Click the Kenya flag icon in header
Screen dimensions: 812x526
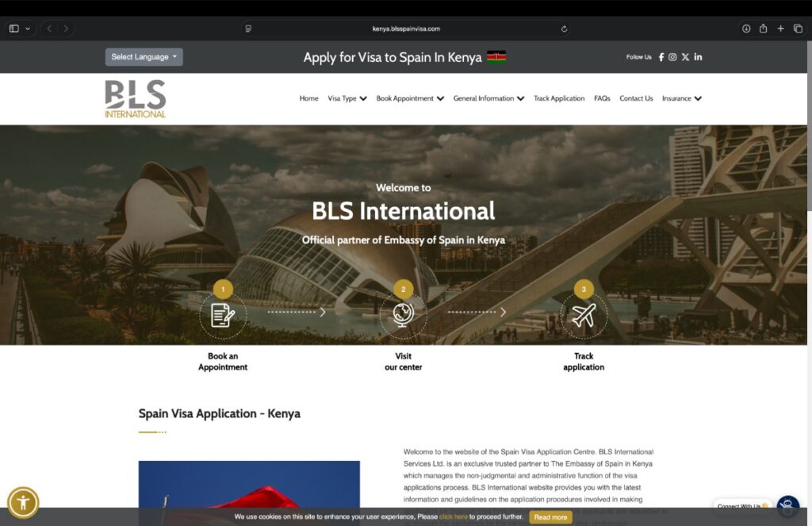click(496, 57)
